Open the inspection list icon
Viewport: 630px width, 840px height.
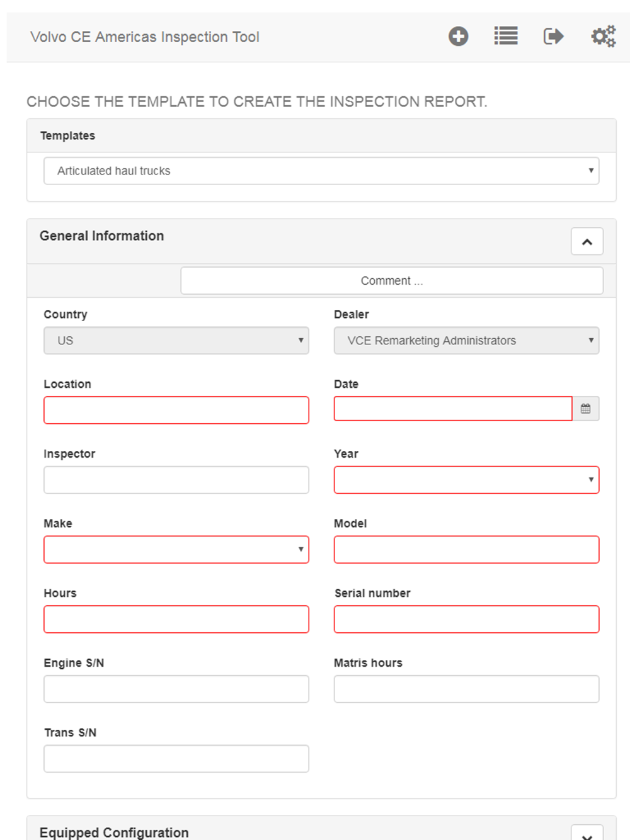pyautogui.click(x=506, y=36)
